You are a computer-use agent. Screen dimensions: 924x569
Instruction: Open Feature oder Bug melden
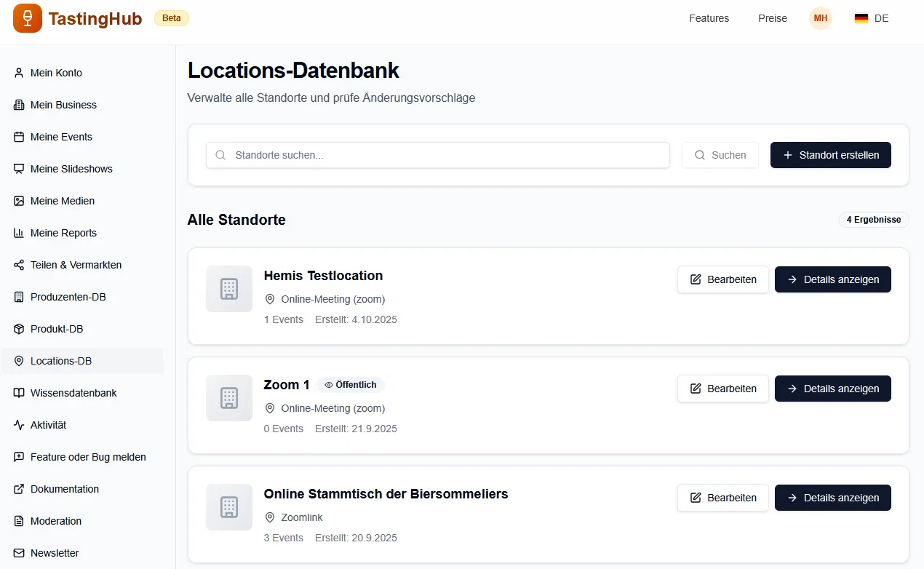(88, 457)
